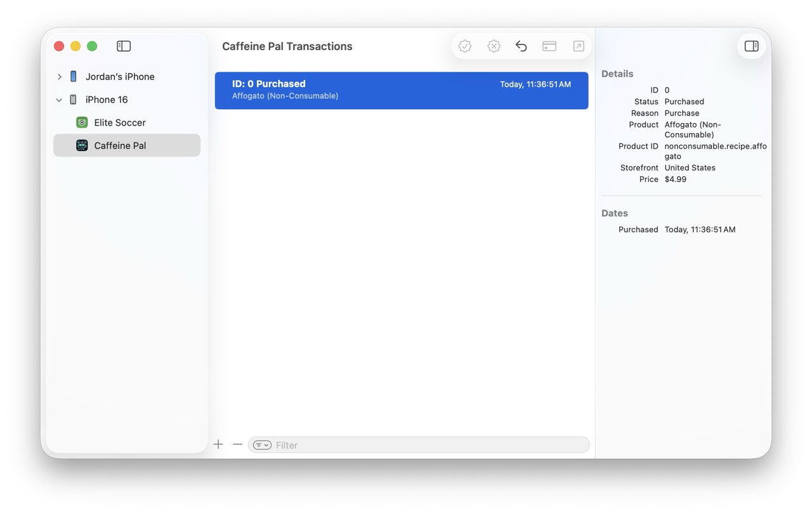Viewport: 812px width, 512px height.
Task: Click the Price value '$4.99'
Action: (675, 179)
